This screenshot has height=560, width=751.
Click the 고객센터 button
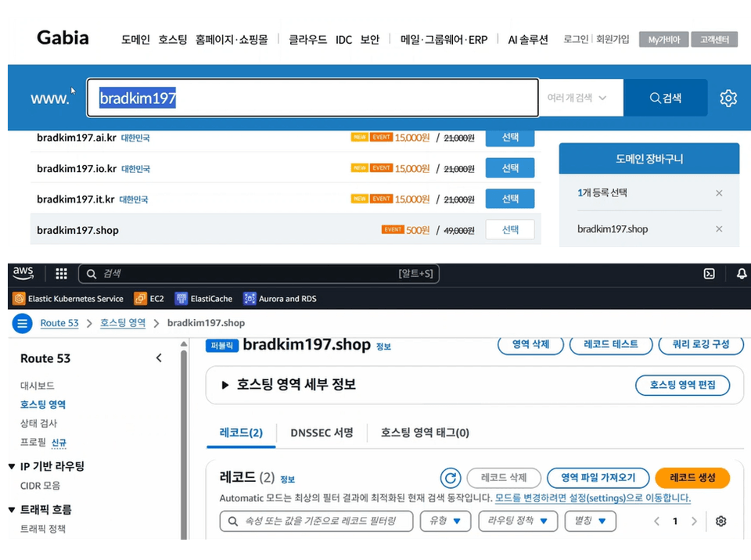click(x=714, y=40)
